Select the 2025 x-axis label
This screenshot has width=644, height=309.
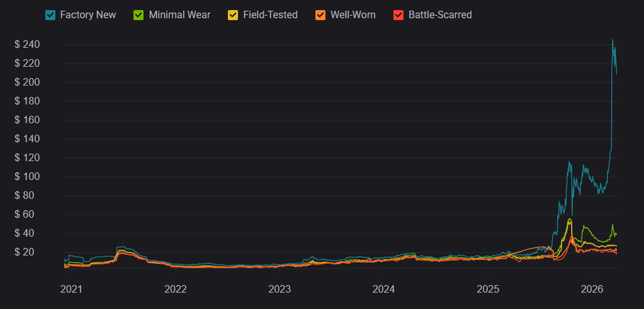488,289
